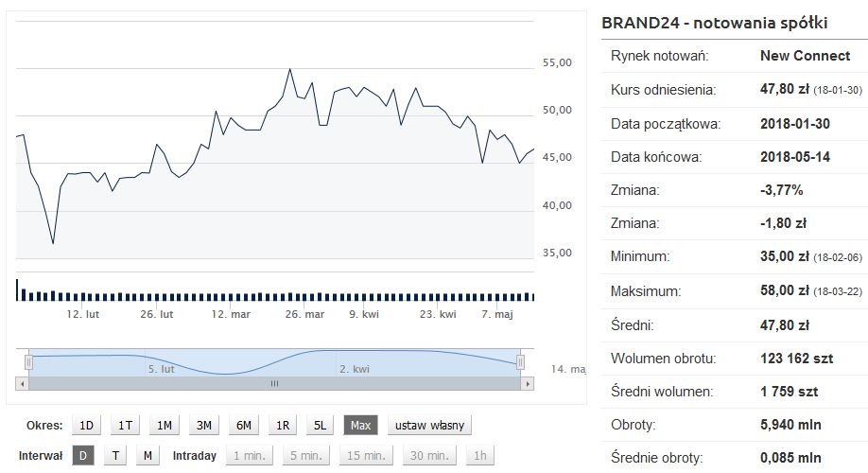Grab the left range selector handle
Screen dimensions: 868x473
[29, 361]
